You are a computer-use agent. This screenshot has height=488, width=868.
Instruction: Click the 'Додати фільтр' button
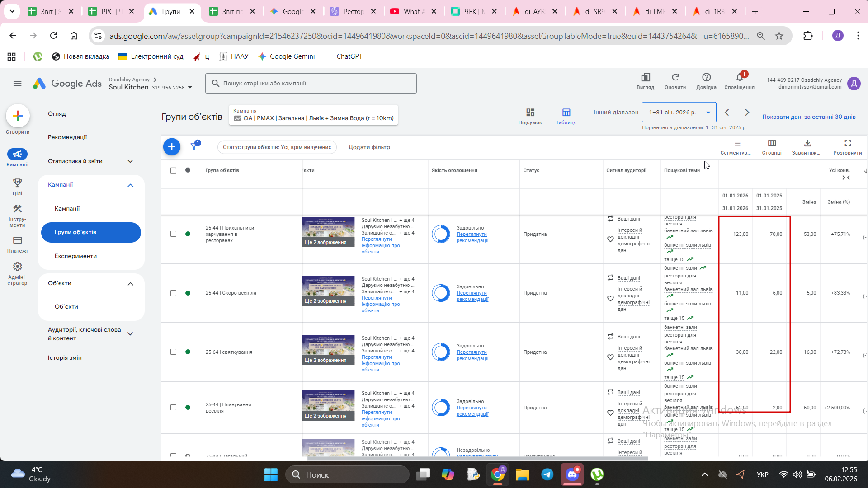[369, 147]
